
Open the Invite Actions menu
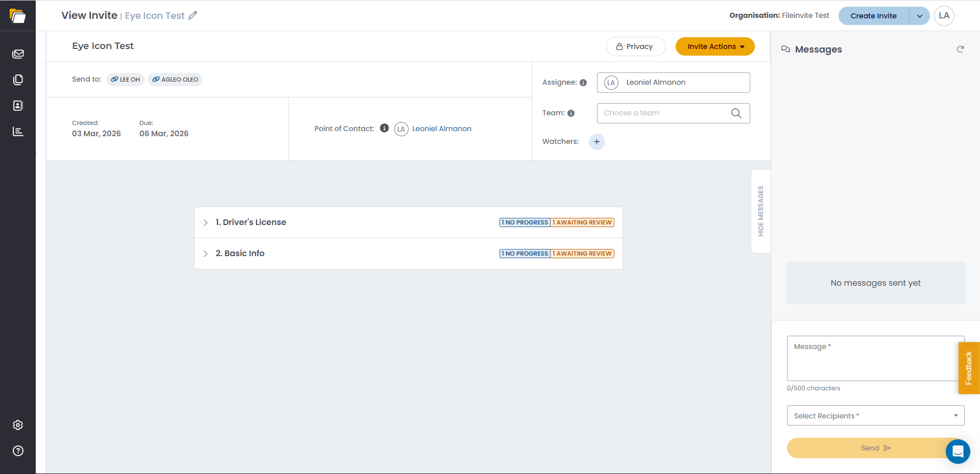pyautogui.click(x=715, y=46)
